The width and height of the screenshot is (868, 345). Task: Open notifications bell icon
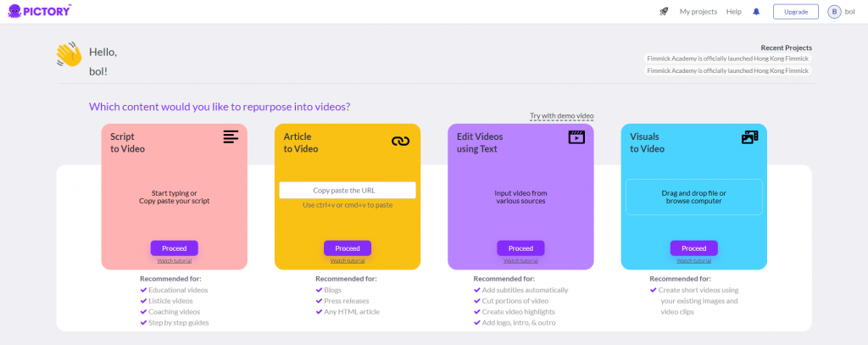[756, 12]
